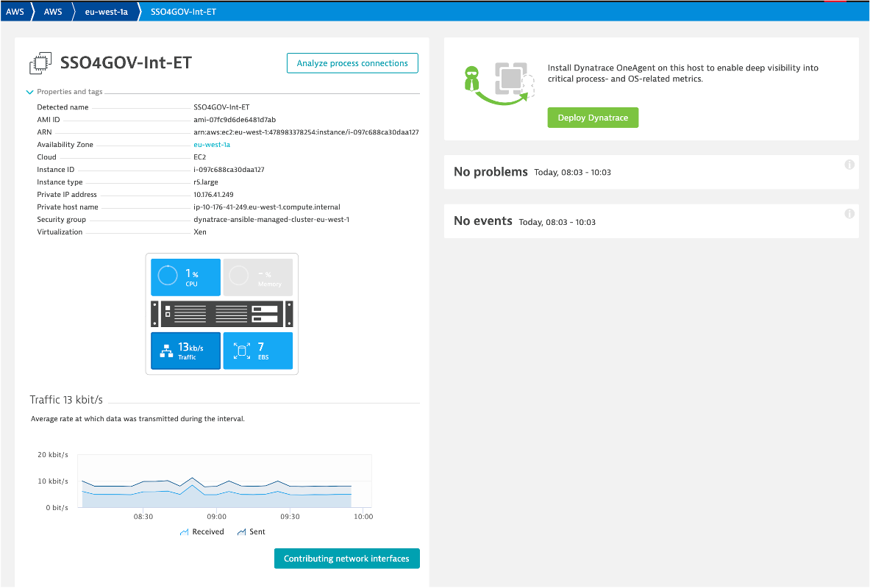Click info icon on No events panel
The width and height of the screenshot is (870, 588).
849,214
